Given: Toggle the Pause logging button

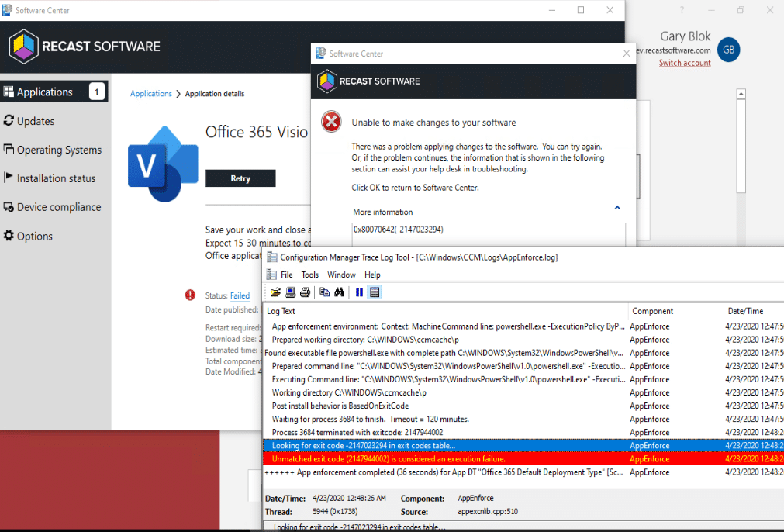Looking at the screenshot, I should 359,292.
